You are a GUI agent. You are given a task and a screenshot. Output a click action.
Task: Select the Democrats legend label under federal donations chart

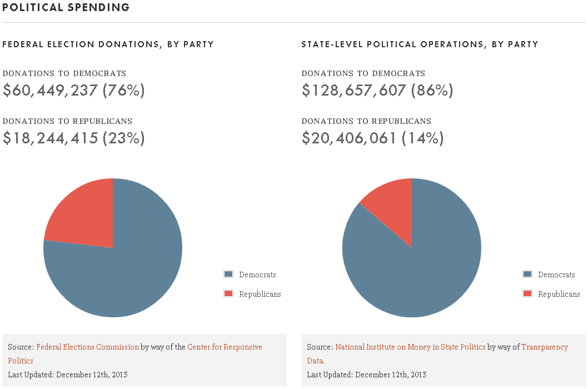pyautogui.click(x=257, y=275)
